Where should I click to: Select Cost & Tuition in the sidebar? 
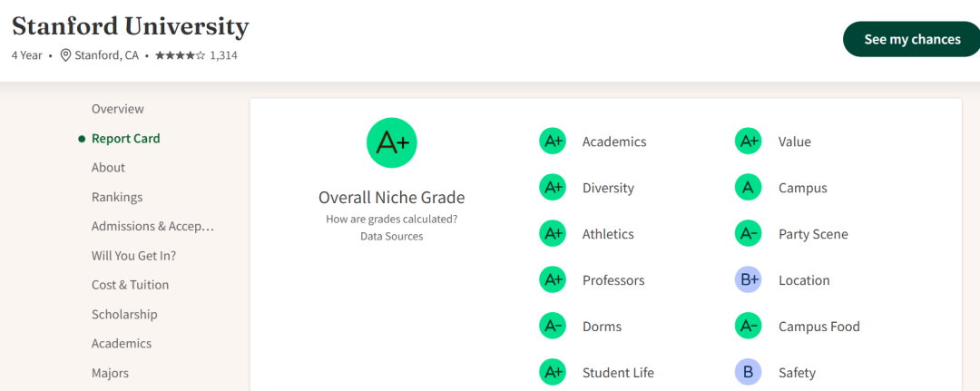coord(130,285)
